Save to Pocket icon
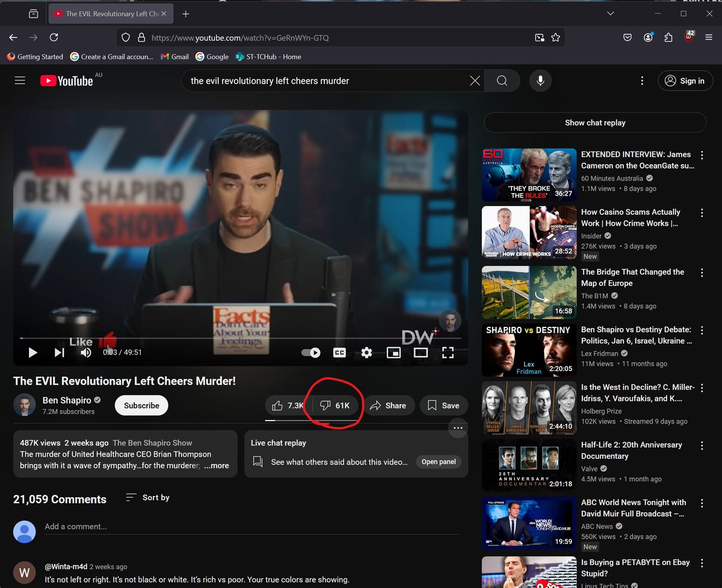722x588 pixels. click(x=627, y=37)
